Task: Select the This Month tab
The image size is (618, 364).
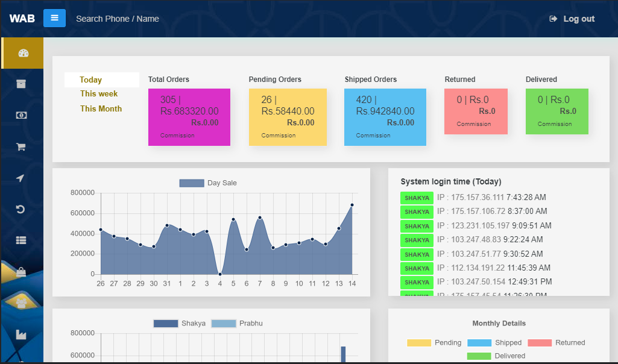Action: (101, 109)
